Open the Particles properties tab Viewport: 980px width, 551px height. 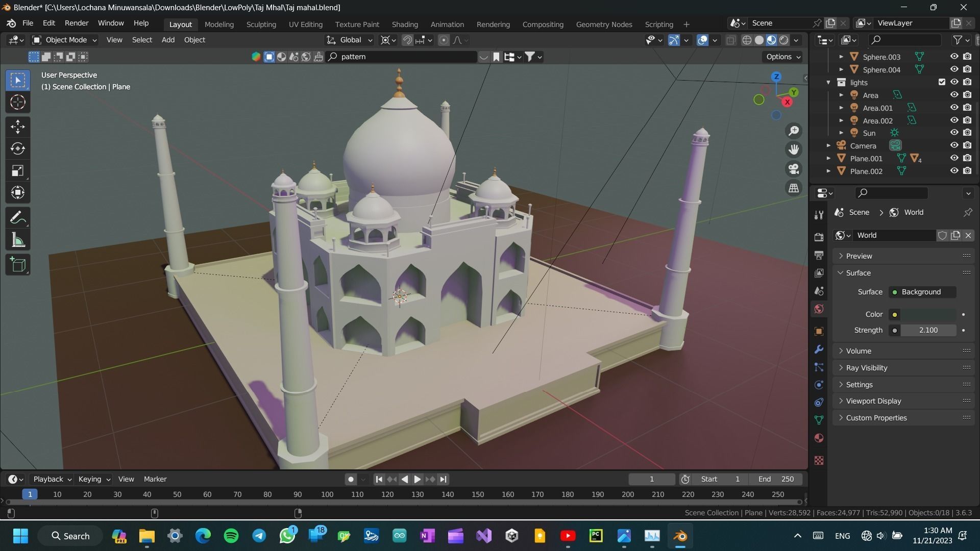tap(819, 367)
